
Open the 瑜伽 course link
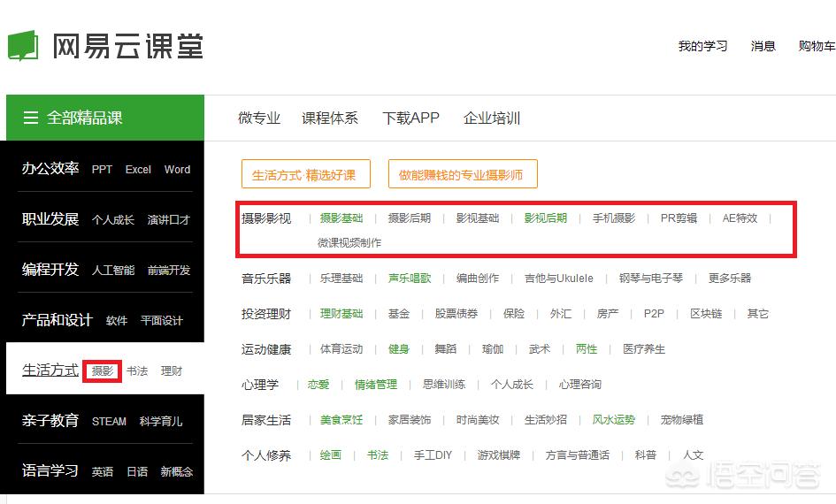tap(493, 349)
